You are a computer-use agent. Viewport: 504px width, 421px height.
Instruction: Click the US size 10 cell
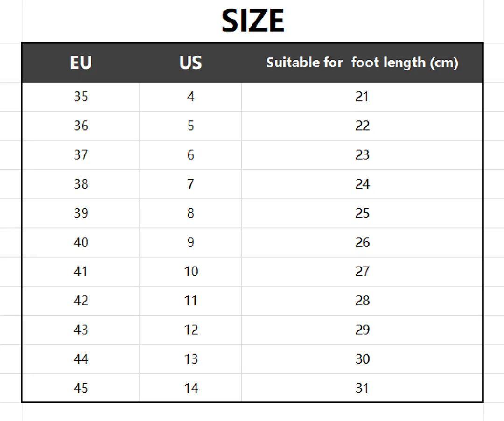[190, 272]
